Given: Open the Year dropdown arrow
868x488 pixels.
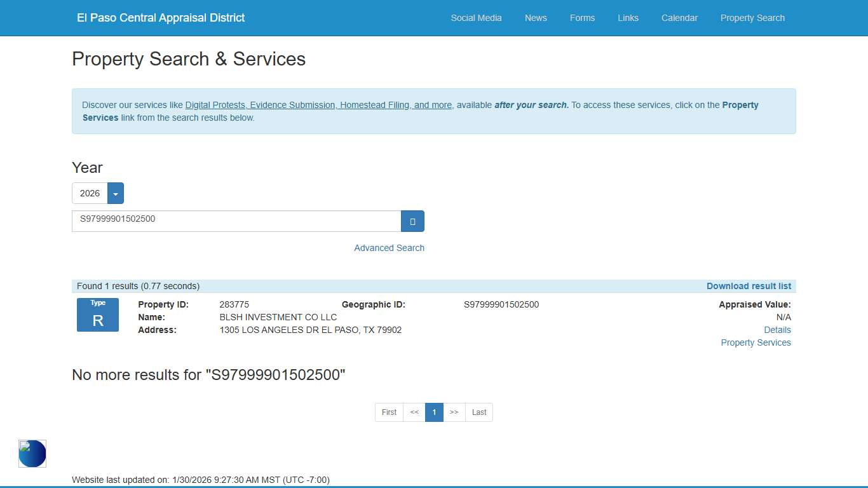Looking at the screenshot, I should point(116,193).
